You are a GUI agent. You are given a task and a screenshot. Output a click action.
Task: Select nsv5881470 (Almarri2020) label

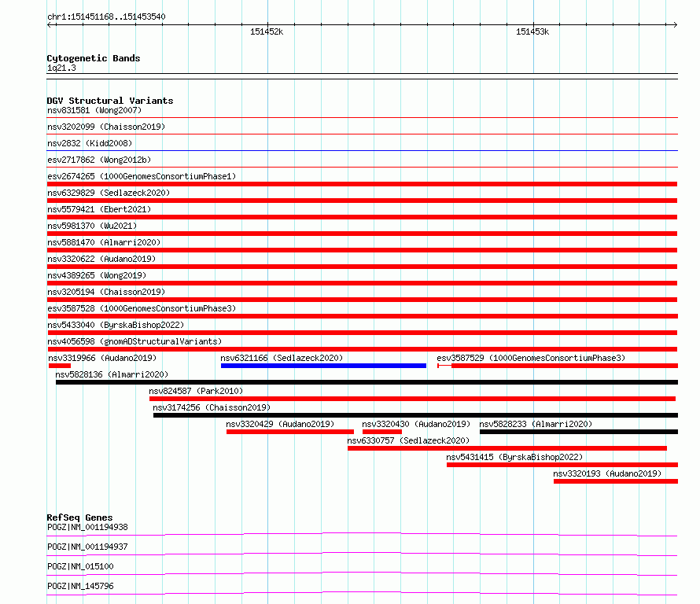(x=104, y=242)
